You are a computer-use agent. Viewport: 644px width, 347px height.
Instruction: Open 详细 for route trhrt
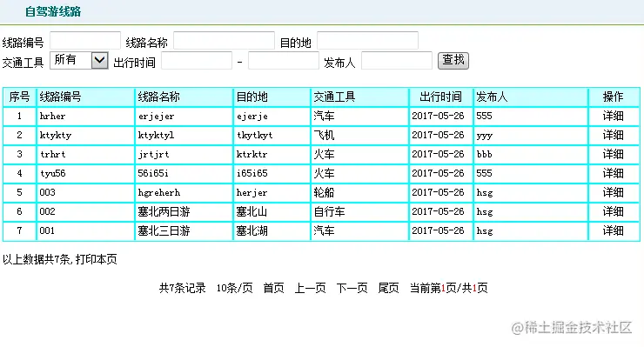coord(613,155)
